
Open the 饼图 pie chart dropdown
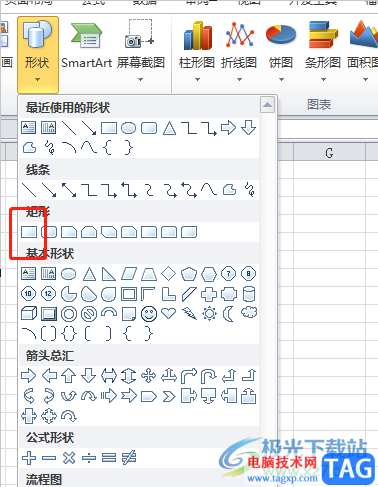click(x=281, y=51)
